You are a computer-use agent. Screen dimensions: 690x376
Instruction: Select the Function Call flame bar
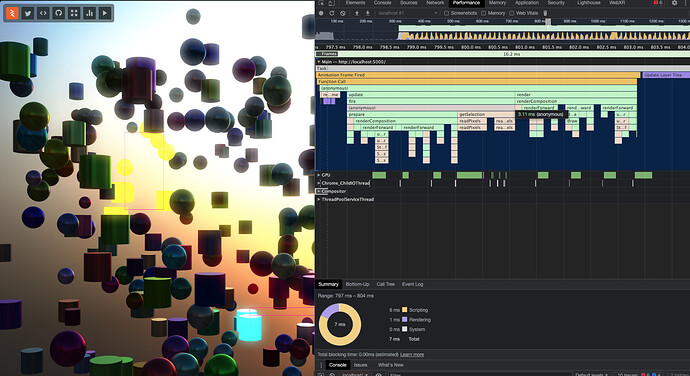[478, 82]
